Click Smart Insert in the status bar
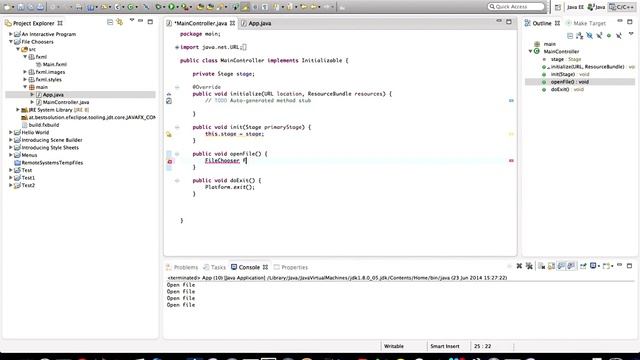Image resolution: width=640 pixels, height=360 pixels. 444,346
